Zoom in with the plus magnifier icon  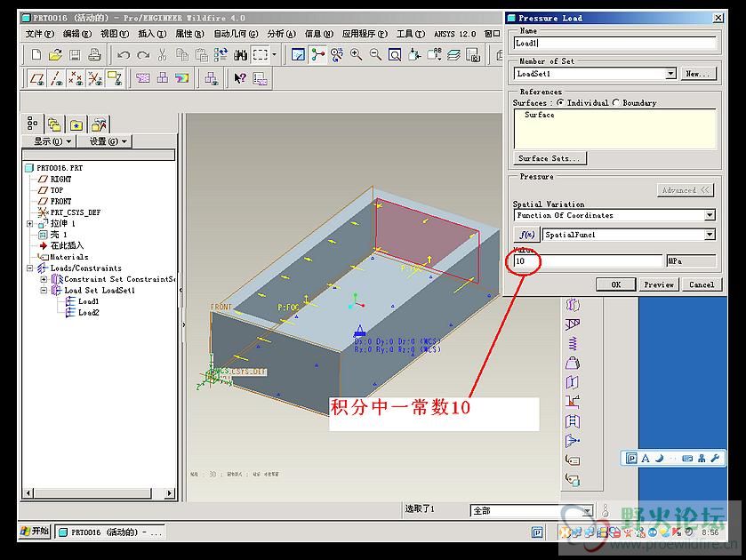coord(356,55)
